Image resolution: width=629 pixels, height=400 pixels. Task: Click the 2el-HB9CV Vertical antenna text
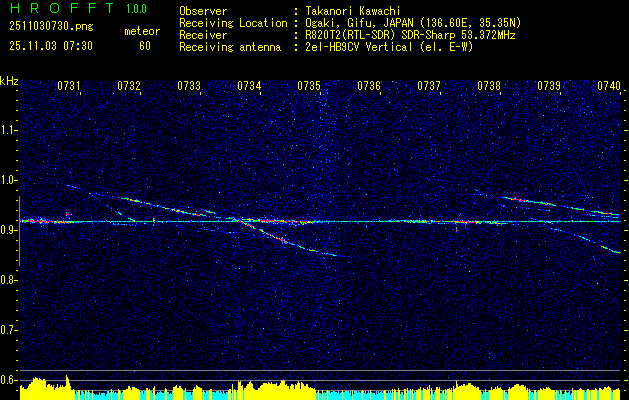[389, 47]
